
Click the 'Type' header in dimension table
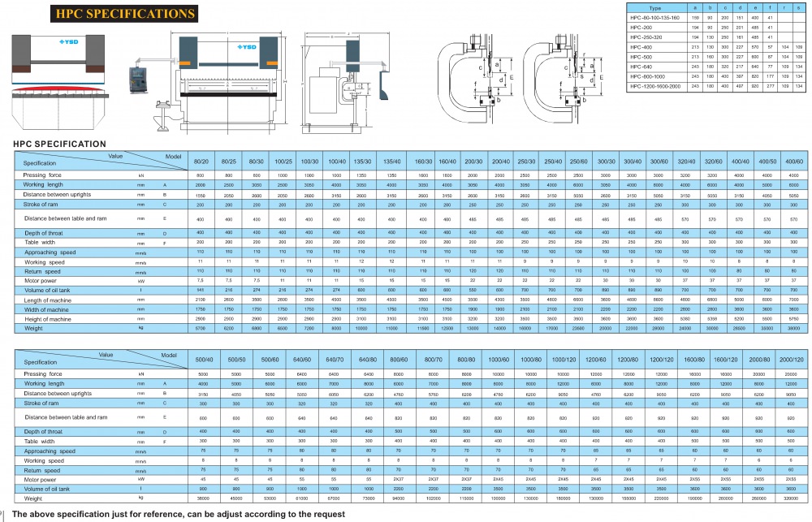(655, 8)
